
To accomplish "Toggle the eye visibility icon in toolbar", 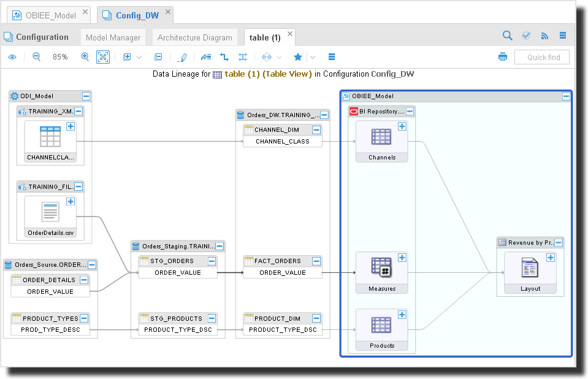I will 12,57.
